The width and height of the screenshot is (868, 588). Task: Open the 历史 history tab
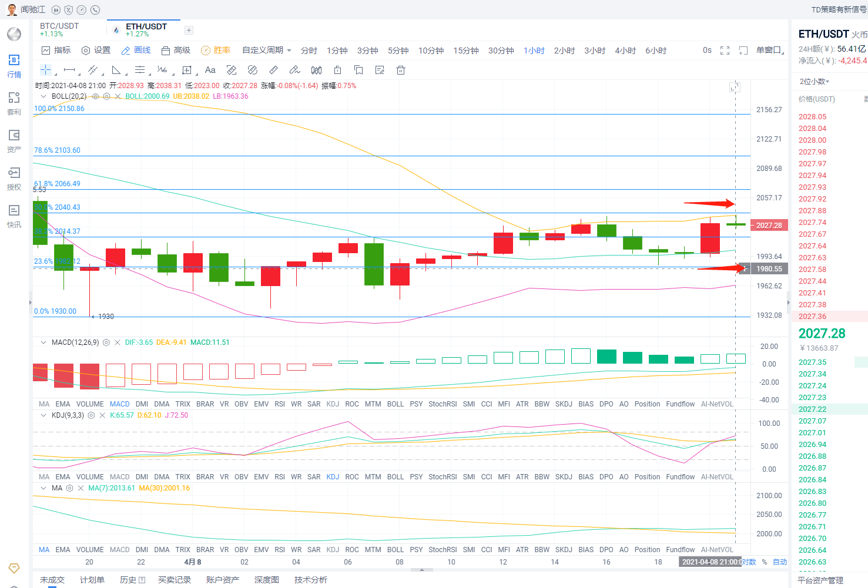click(132, 580)
